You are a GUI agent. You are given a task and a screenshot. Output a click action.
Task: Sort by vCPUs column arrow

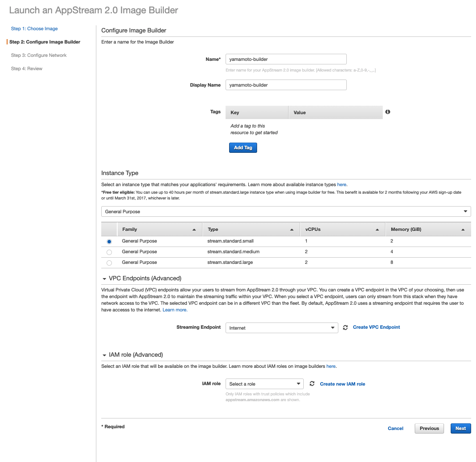coord(377,230)
